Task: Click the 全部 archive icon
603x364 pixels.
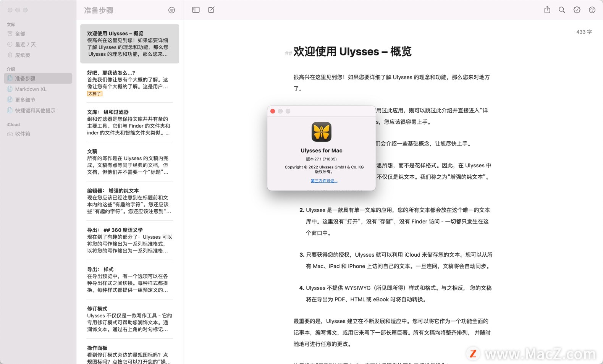Action: [x=10, y=34]
